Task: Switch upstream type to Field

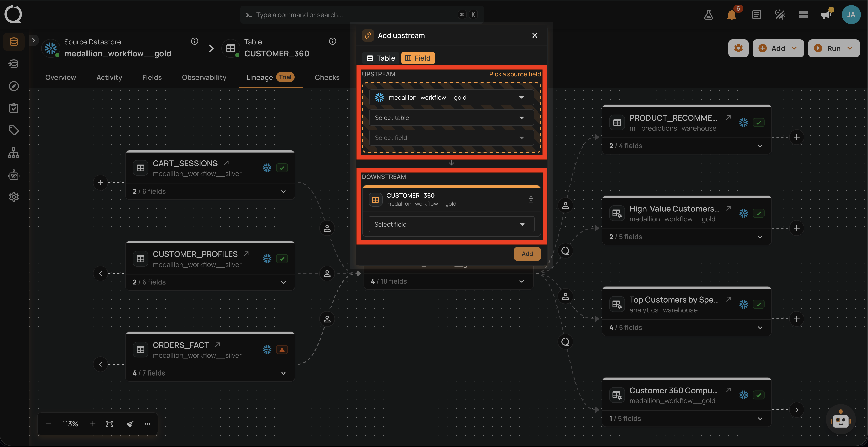Action: 418,58
